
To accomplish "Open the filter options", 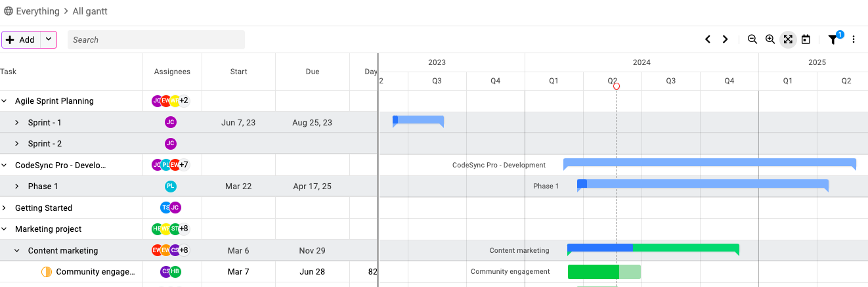I will coord(833,39).
